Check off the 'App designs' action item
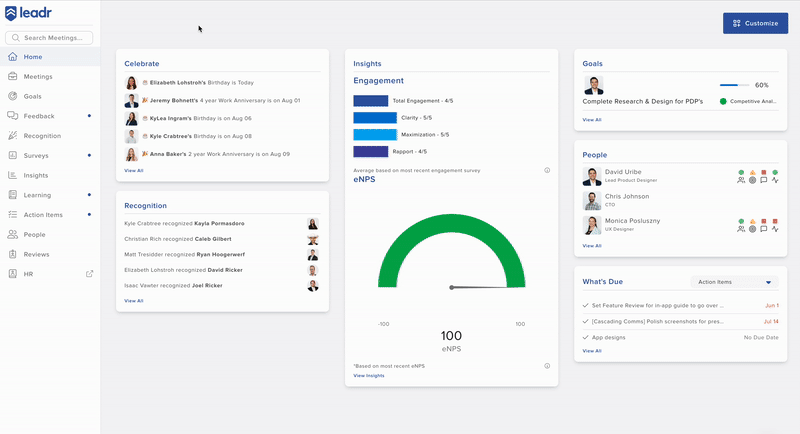 pyautogui.click(x=585, y=337)
